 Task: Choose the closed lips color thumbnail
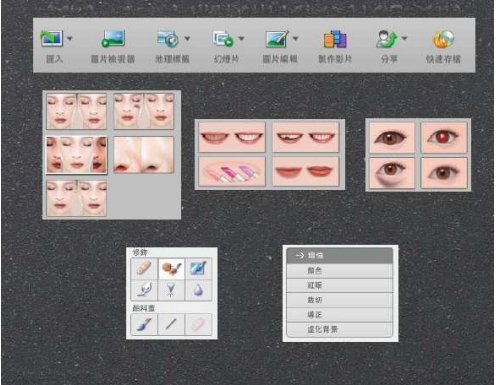point(306,172)
